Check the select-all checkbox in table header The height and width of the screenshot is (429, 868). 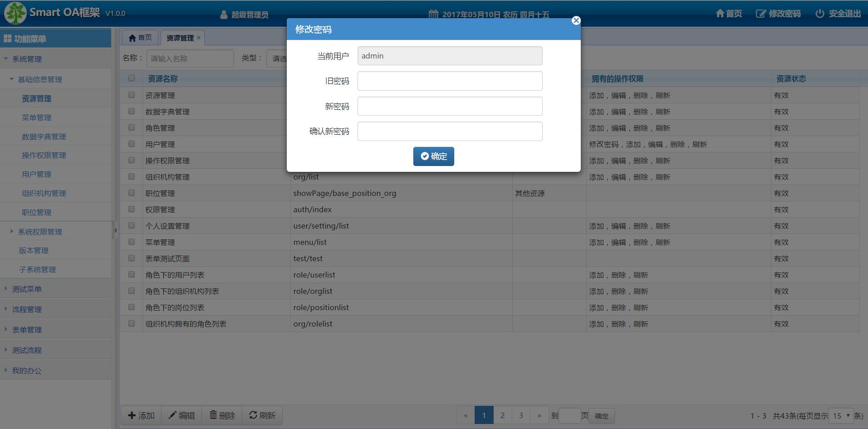coord(132,78)
